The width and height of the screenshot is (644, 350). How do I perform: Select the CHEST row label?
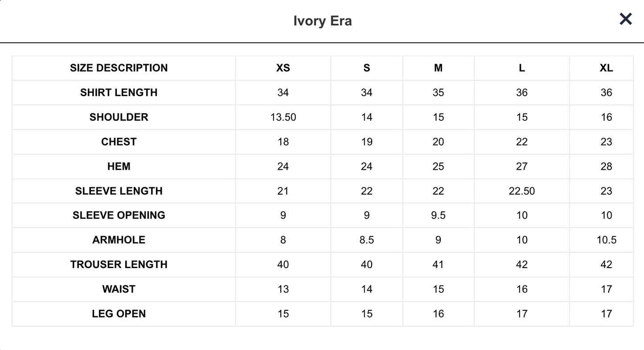pyautogui.click(x=119, y=142)
